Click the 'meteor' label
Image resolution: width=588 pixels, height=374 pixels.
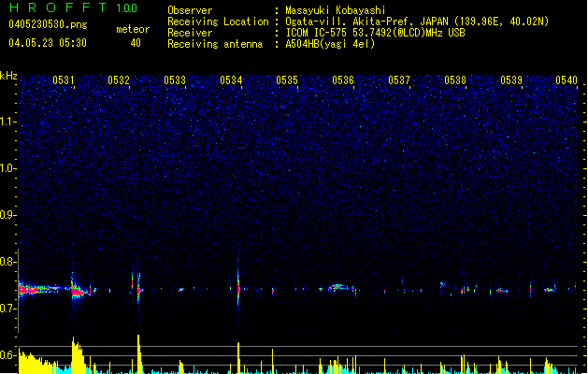(x=133, y=29)
